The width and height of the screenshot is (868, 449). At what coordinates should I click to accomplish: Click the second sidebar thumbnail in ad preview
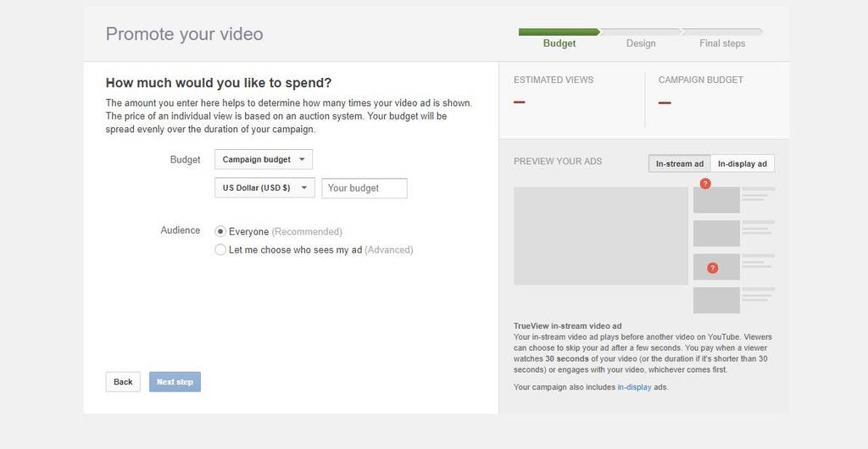716,233
